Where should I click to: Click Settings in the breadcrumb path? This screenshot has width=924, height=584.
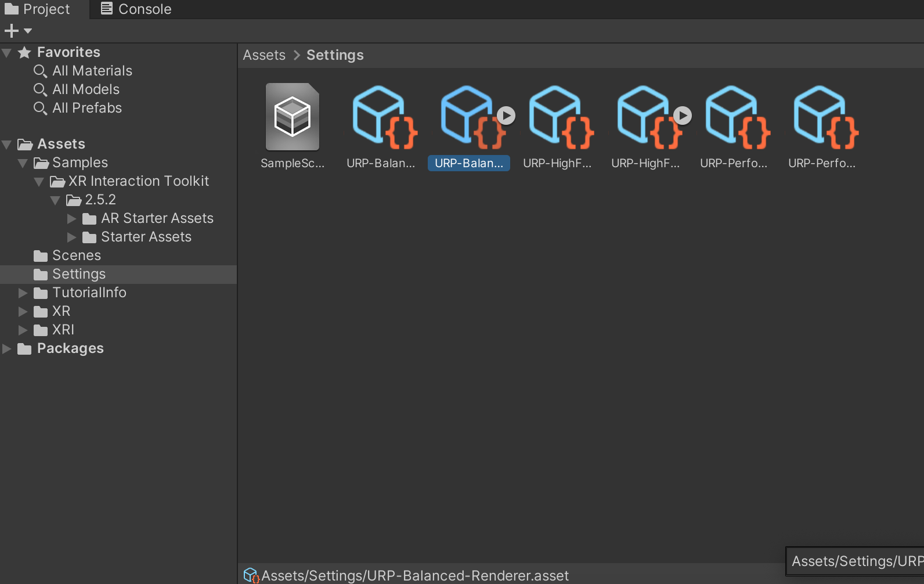tap(335, 55)
